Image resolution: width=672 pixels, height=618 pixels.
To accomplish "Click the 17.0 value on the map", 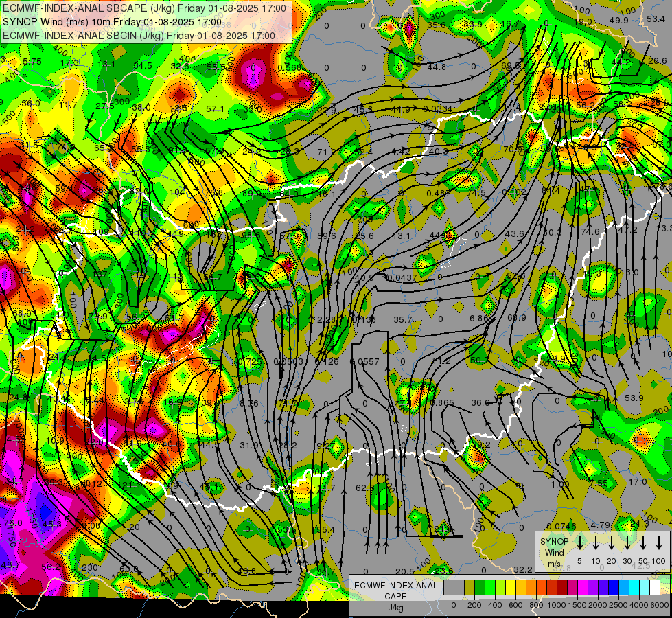I will coord(637,481).
